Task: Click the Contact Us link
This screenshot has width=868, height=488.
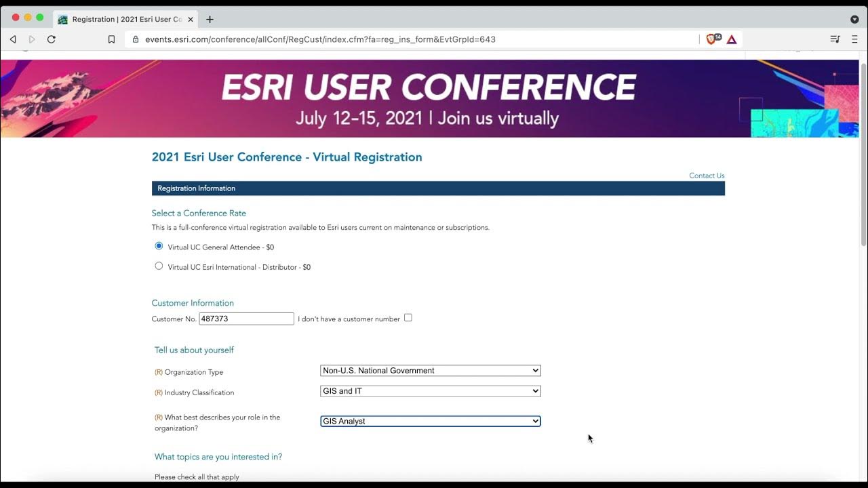Action: pos(707,176)
